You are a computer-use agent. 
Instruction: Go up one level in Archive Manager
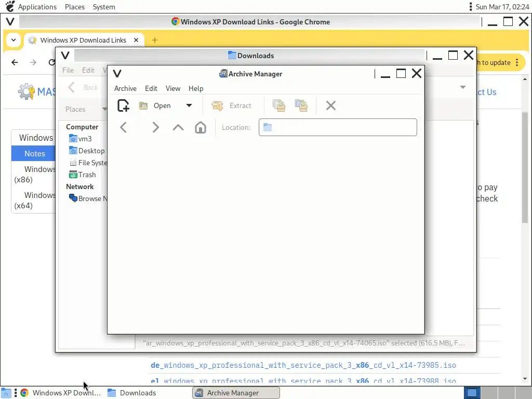[178, 128]
